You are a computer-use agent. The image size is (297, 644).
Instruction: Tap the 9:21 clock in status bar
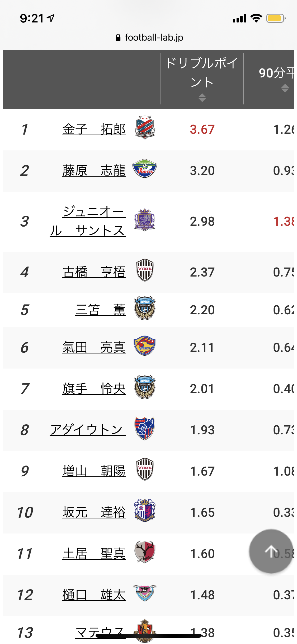click(x=32, y=19)
